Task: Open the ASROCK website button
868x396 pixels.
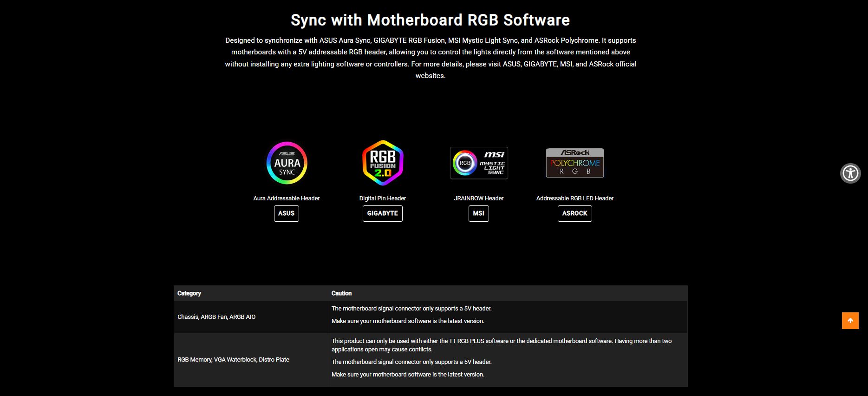Action: [x=575, y=213]
